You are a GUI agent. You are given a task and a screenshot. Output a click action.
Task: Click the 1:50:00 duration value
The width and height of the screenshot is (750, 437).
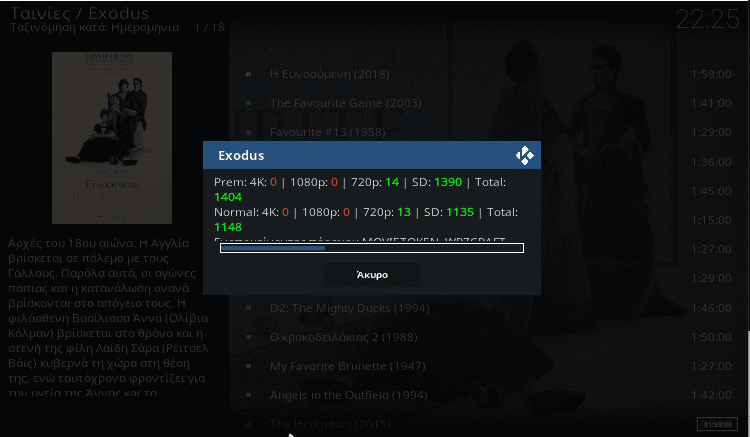[x=711, y=337]
